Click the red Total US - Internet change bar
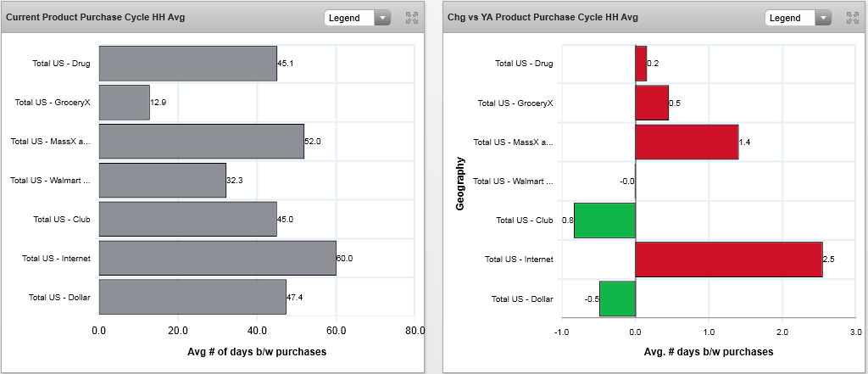 pyautogui.click(x=728, y=259)
